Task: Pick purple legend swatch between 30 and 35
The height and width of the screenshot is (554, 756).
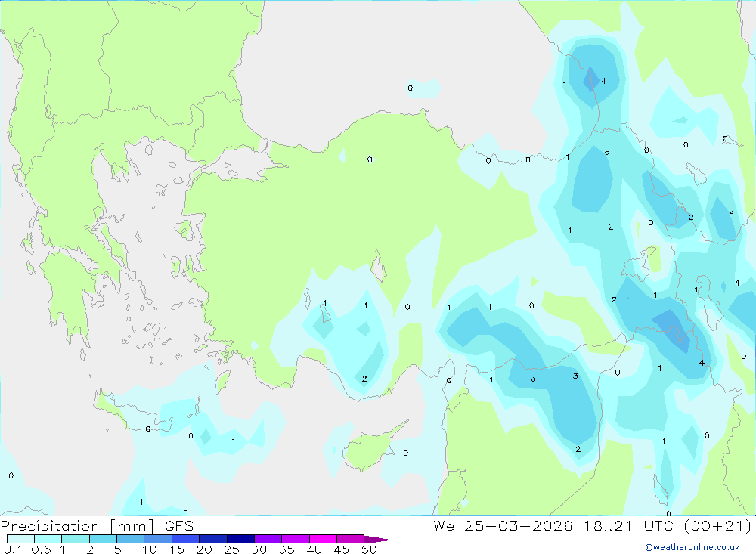Action: tap(268, 539)
